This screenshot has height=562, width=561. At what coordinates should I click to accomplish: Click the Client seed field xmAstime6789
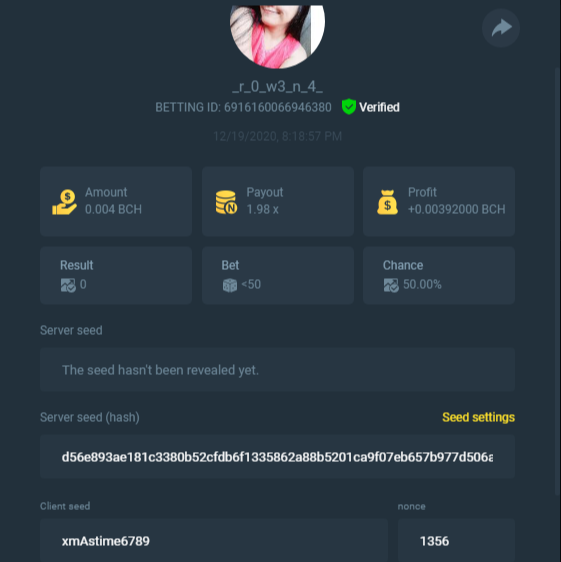coord(214,540)
